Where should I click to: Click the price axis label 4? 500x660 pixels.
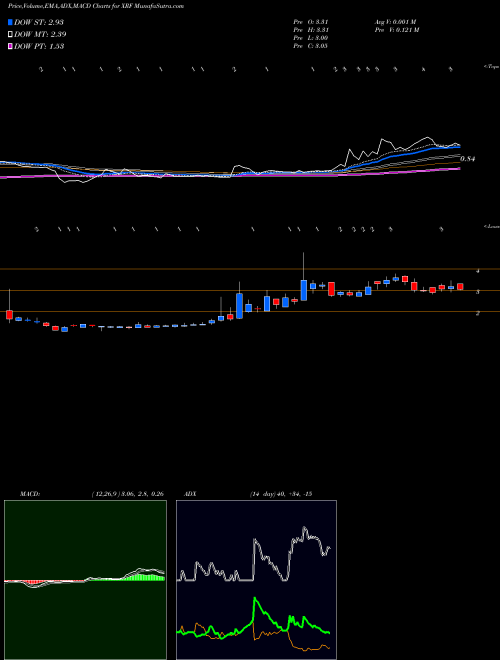(478, 271)
